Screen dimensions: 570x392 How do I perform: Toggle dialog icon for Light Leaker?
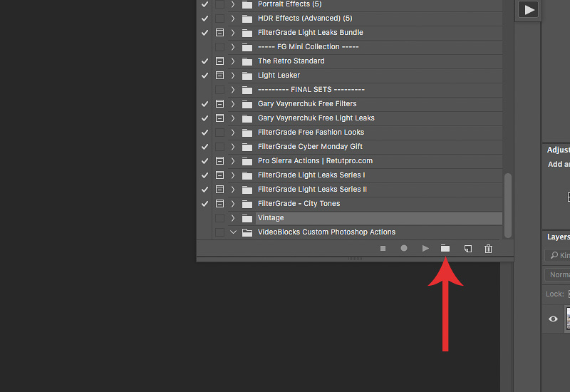[x=219, y=76]
